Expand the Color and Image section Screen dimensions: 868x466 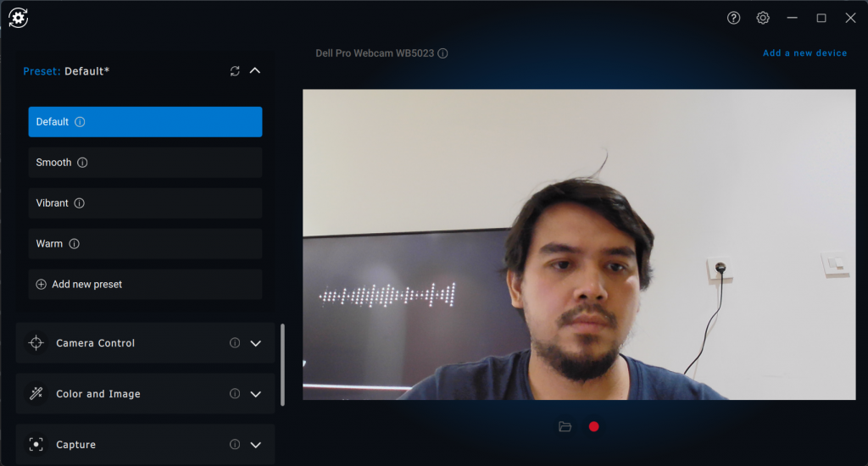point(256,394)
